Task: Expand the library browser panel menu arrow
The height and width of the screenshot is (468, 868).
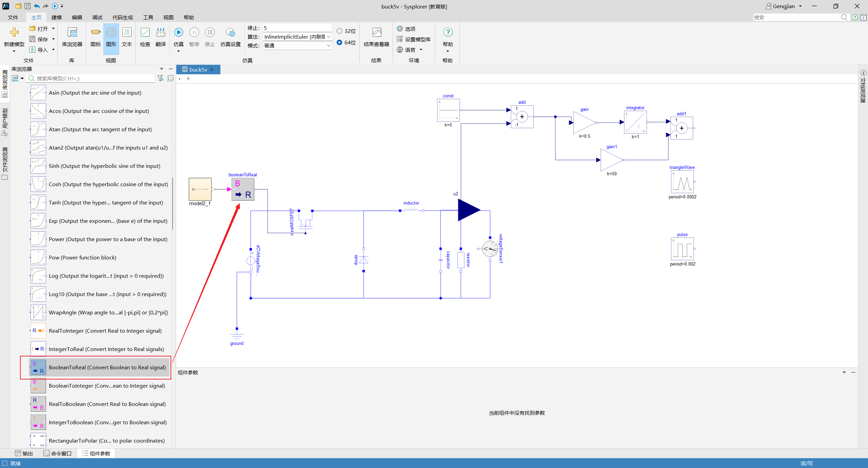Action: pos(161,69)
